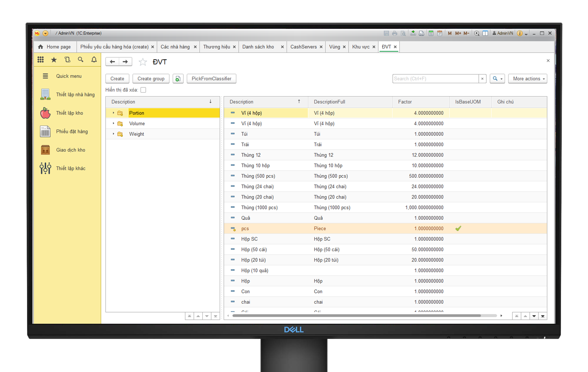This screenshot has height=372, width=588.
Task: Click the horizontal scrollbar under the table
Action: [356, 316]
